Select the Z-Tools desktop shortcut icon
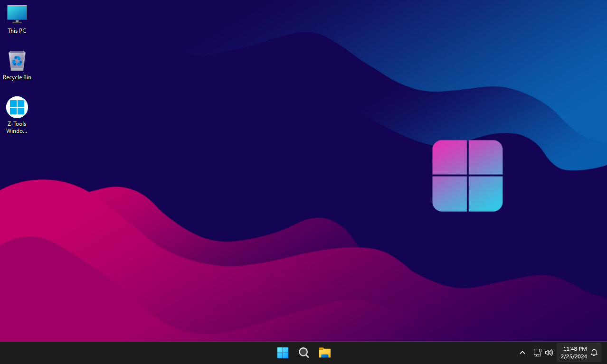Image resolution: width=607 pixels, height=364 pixels. [x=17, y=107]
